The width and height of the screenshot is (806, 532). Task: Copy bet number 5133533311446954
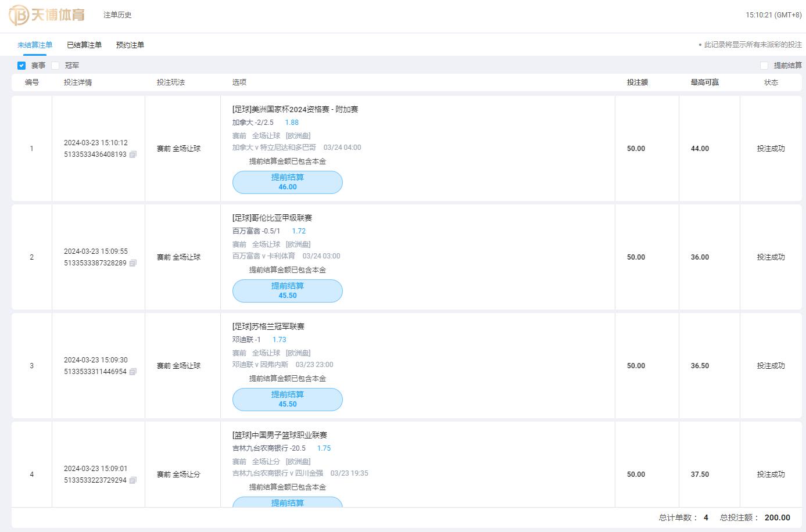[133, 372]
